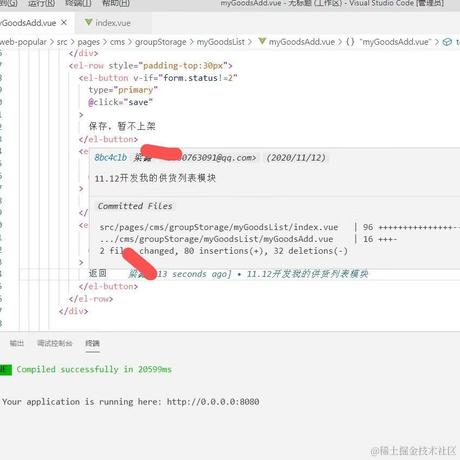Expand the myGoodsList breadcrumb segment

pyautogui.click(x=220, y=42)
